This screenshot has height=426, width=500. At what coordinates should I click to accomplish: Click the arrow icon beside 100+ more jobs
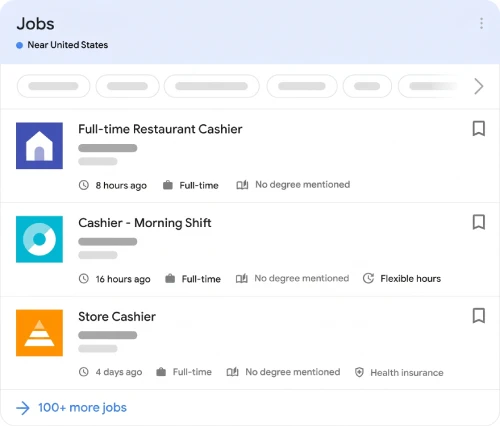coord(23,408)
